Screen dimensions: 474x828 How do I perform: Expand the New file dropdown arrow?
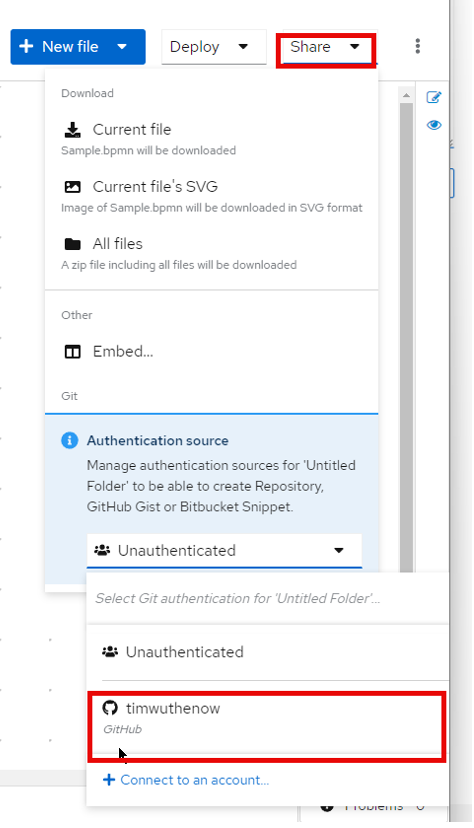click(x=122, y=46)
